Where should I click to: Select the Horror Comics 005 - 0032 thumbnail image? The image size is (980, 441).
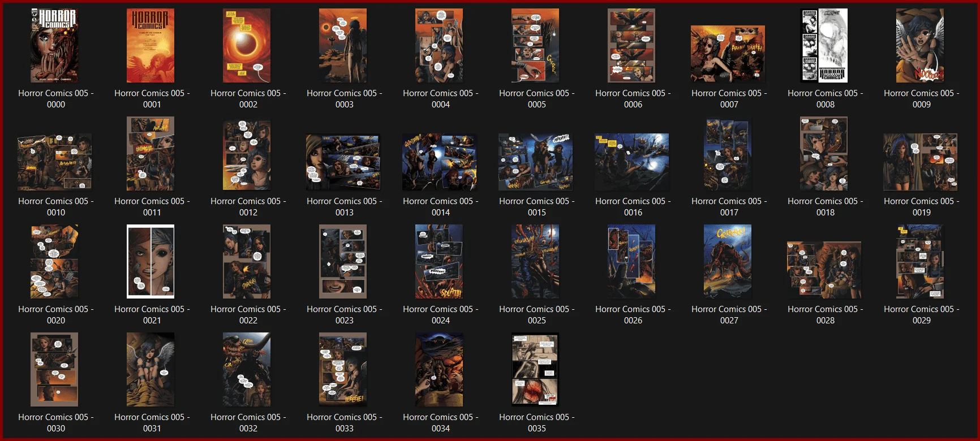[x=247, y=369]
